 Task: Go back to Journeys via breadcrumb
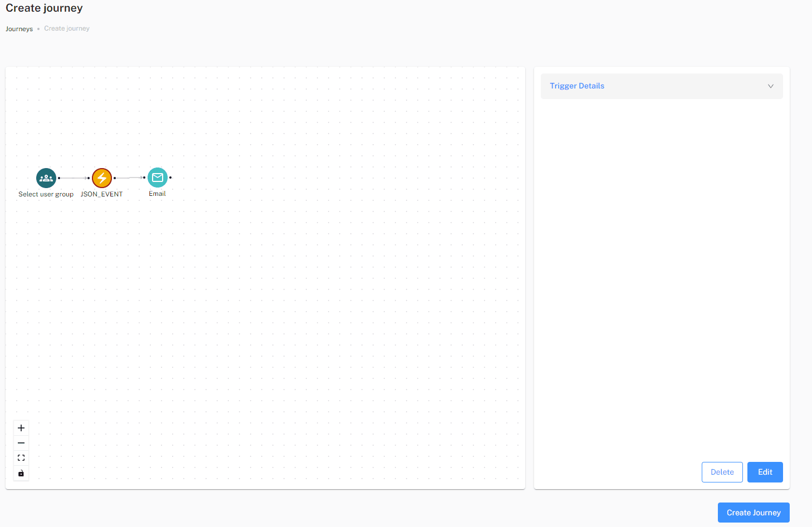pos(19,29)
